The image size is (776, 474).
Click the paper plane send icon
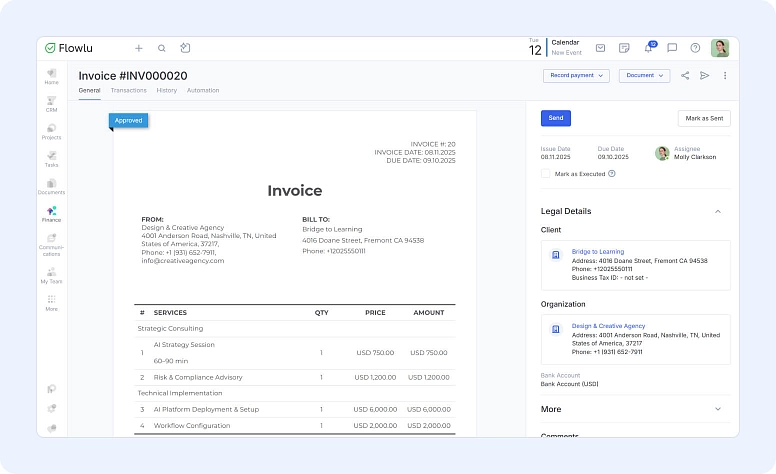[704, 75]
